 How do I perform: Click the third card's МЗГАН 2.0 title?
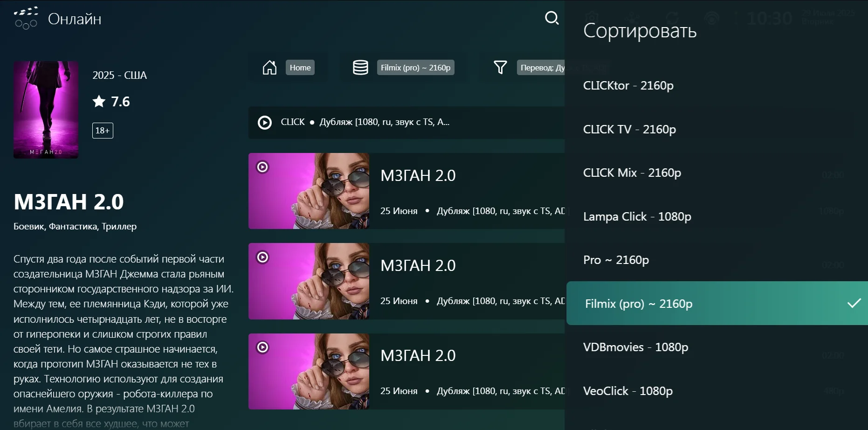[418, 356]
